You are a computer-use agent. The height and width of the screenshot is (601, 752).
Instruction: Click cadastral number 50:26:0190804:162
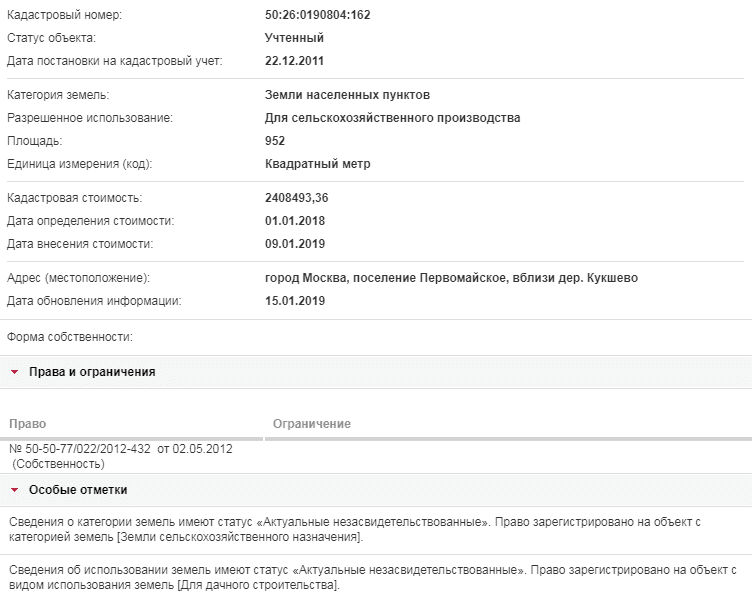317,15
